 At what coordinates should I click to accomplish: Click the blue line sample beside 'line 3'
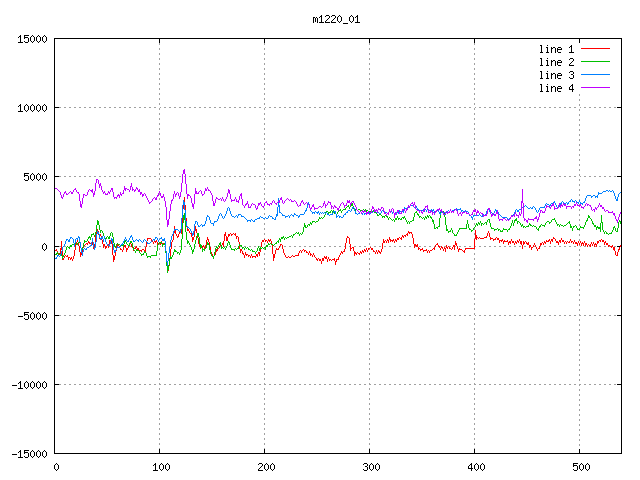(595, 75)
